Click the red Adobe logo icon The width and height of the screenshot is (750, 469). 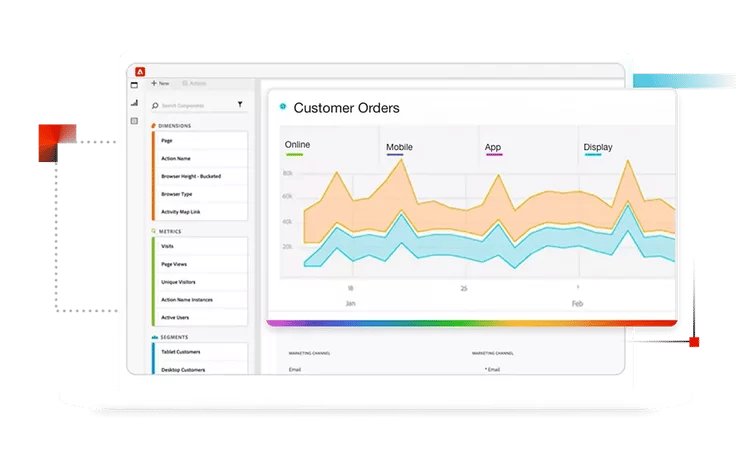[140, 72]
